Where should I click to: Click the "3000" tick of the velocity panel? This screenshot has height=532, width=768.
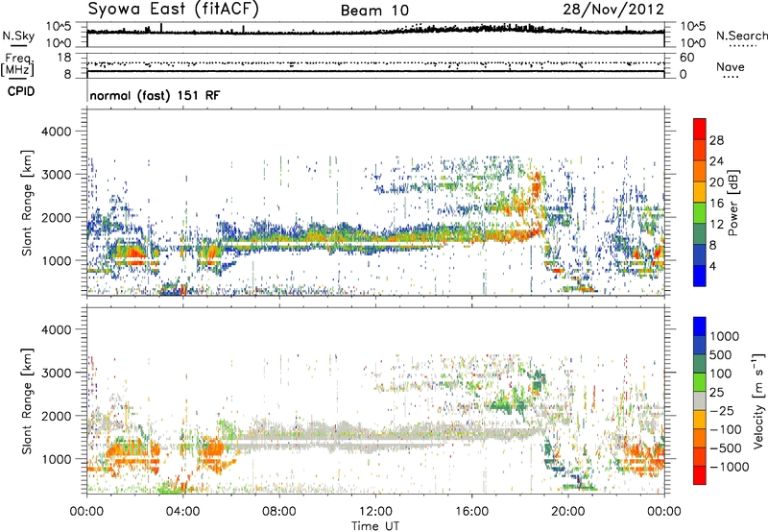pos(56,373)
